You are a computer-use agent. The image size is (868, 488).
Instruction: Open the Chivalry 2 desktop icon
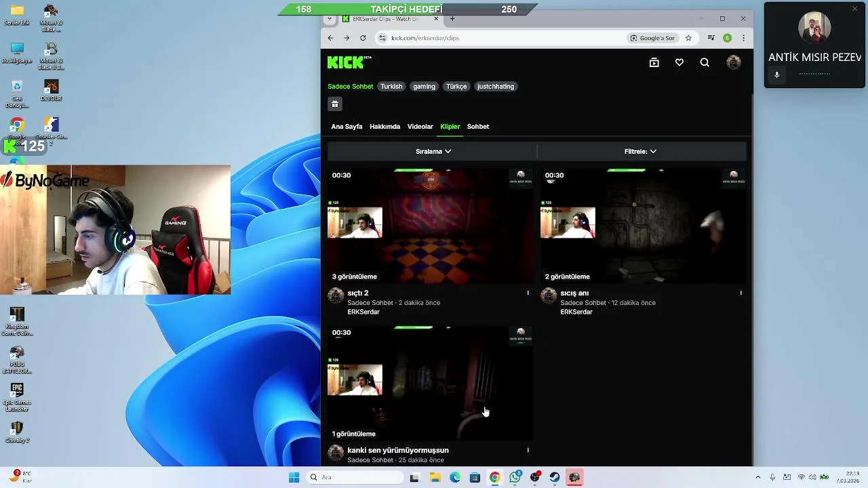17,432
